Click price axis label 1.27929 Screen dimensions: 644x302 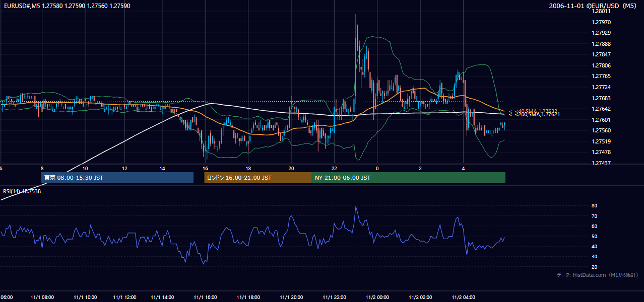tap(601, 33)
